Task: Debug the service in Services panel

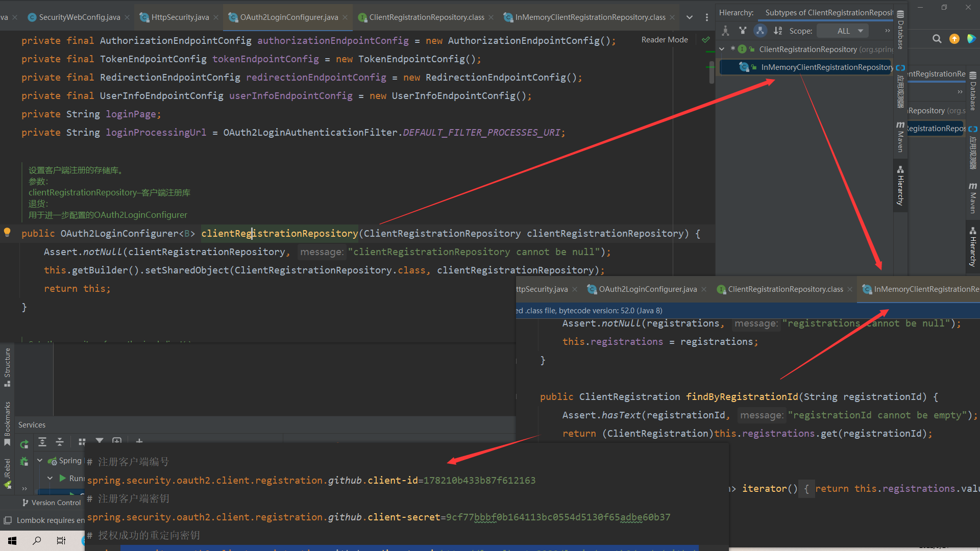Action: [24, 462]
